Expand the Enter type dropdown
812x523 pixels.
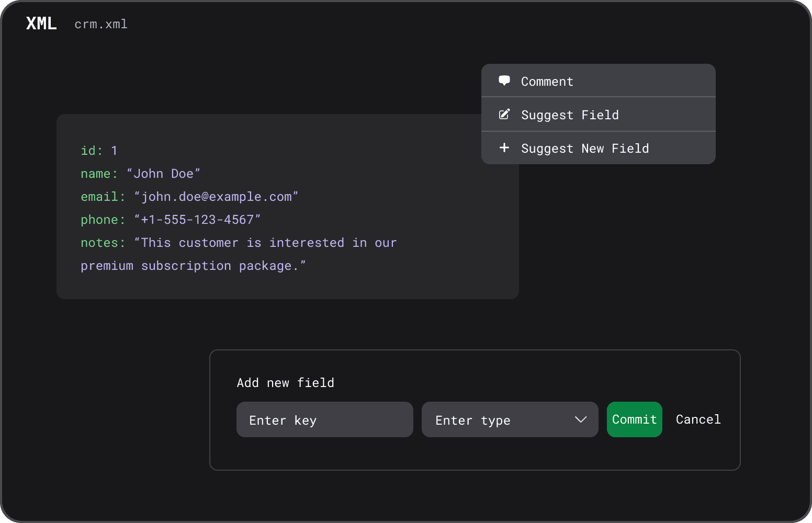tap(510, 419)
